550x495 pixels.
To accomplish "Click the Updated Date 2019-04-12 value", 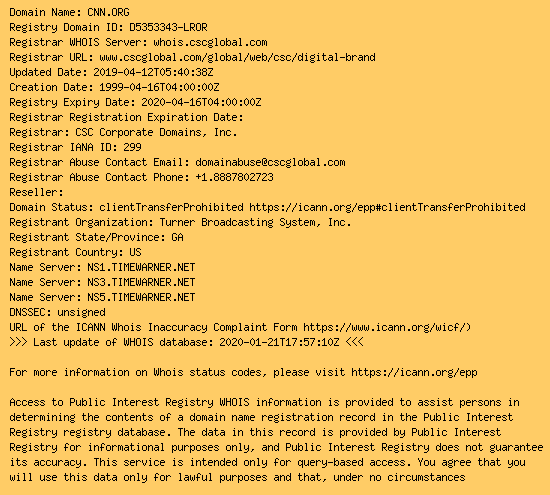I will 153,72.
